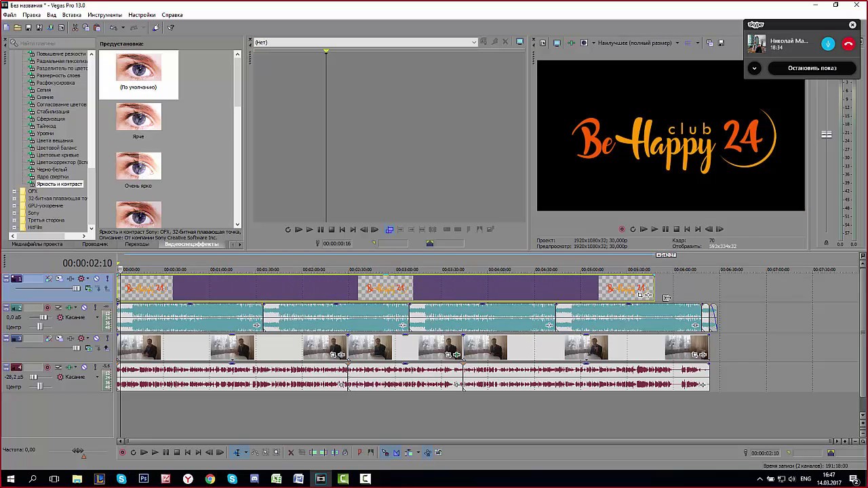Image resolution: width=868 pixels, height=488 pixels.
Task: Toggle snapping in the timeline toolbar
Action: [x=385, y=453]
